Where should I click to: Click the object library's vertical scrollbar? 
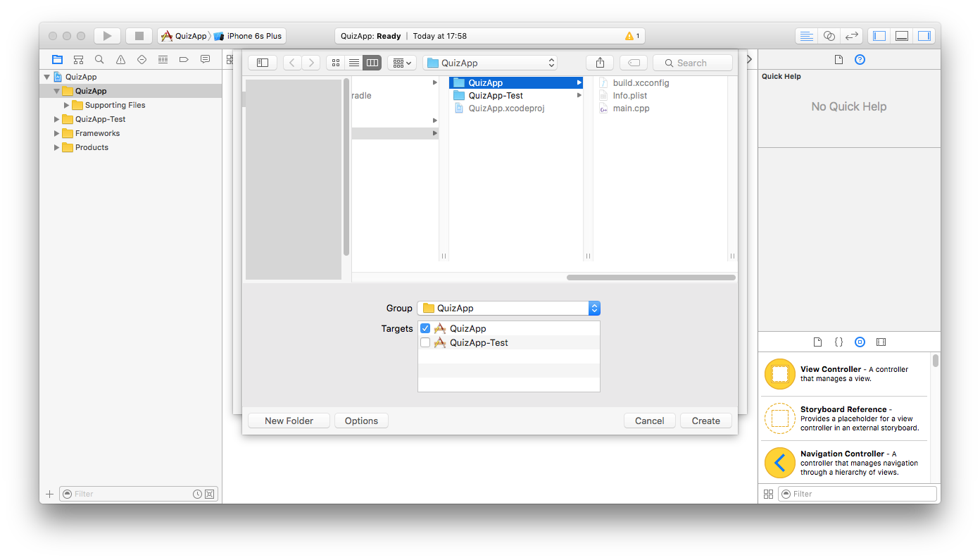coord(936,361)
